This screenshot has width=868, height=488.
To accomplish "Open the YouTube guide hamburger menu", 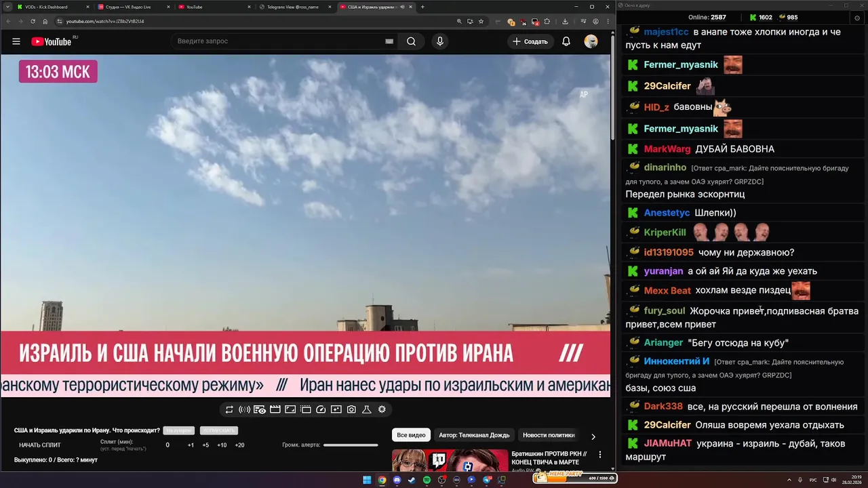I will click(x=16, y=41).
